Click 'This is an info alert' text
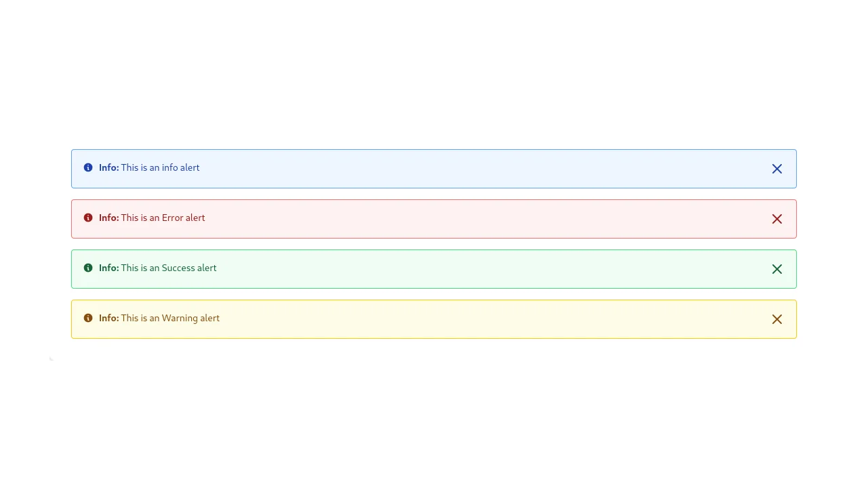 [x=160, y=167]
